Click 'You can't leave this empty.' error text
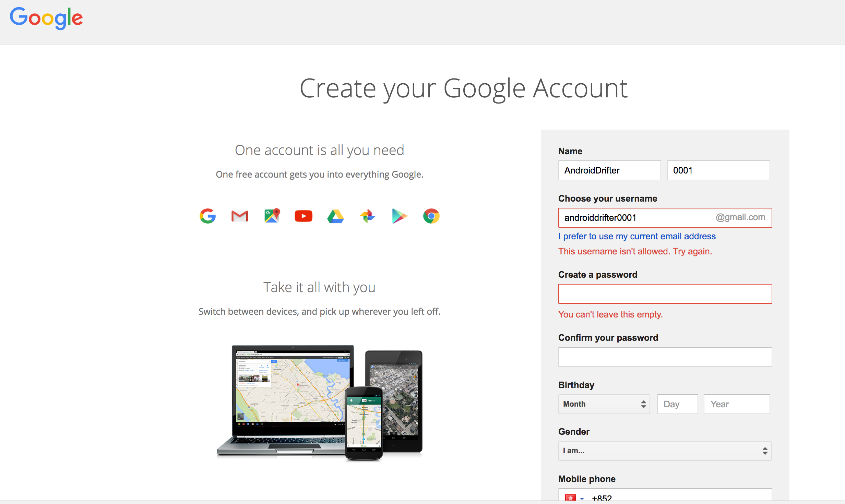 (x=610, y=314)
